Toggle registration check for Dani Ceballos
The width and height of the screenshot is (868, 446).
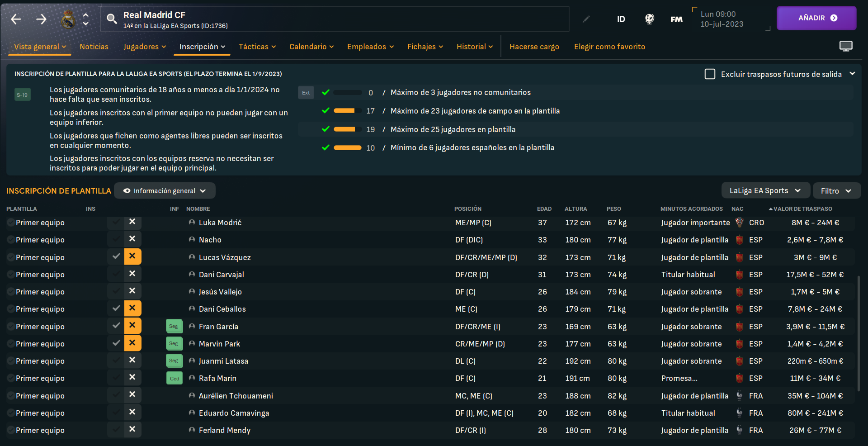click(x=116, y=308)
